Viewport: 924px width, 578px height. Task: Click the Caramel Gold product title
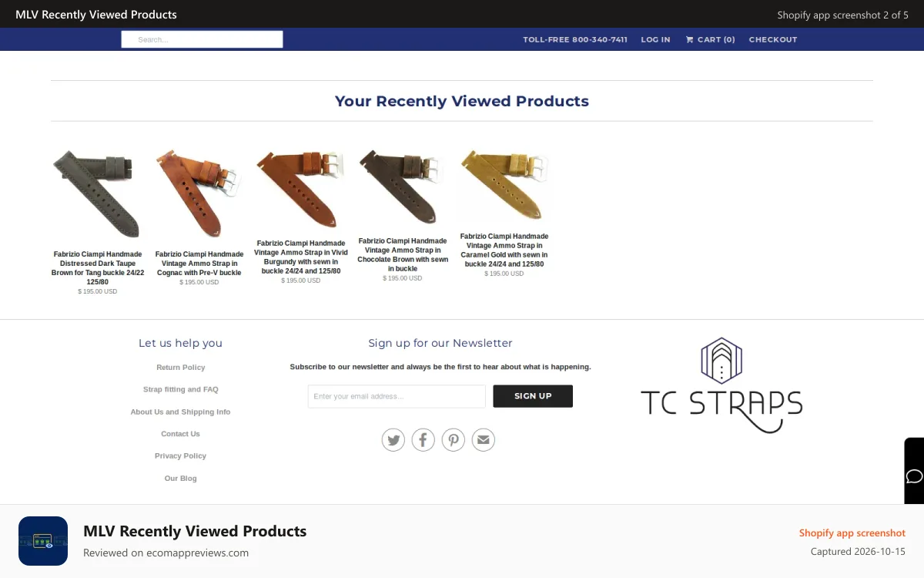tap(504, 250)
